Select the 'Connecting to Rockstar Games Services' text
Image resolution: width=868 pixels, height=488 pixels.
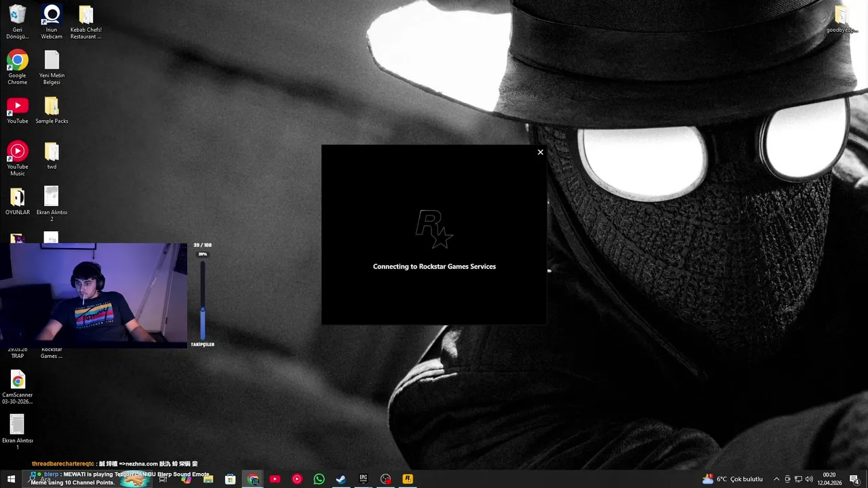pyautogui.click(x=434, y=266)
